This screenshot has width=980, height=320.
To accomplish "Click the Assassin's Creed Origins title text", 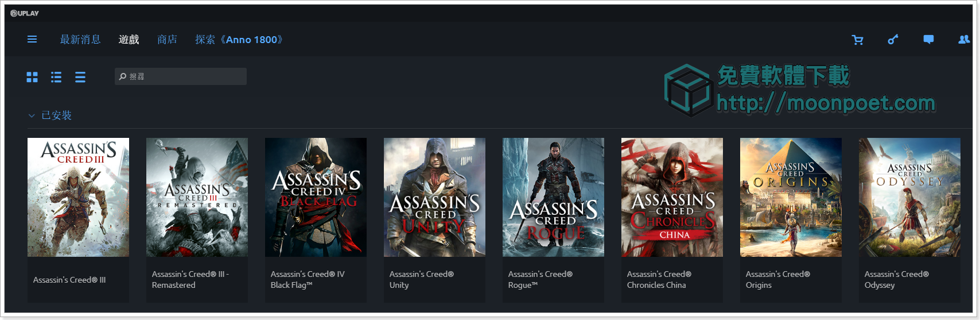I will point(777,280).
